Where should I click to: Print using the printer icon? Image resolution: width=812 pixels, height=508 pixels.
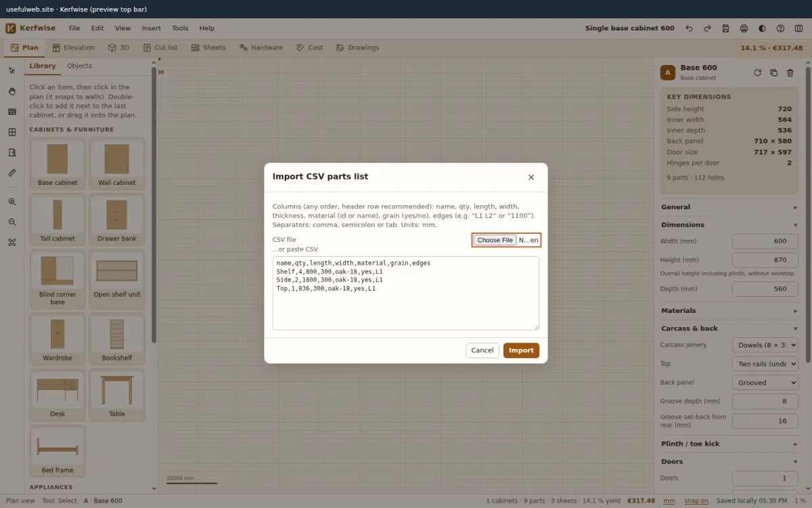tap(744, 28)
